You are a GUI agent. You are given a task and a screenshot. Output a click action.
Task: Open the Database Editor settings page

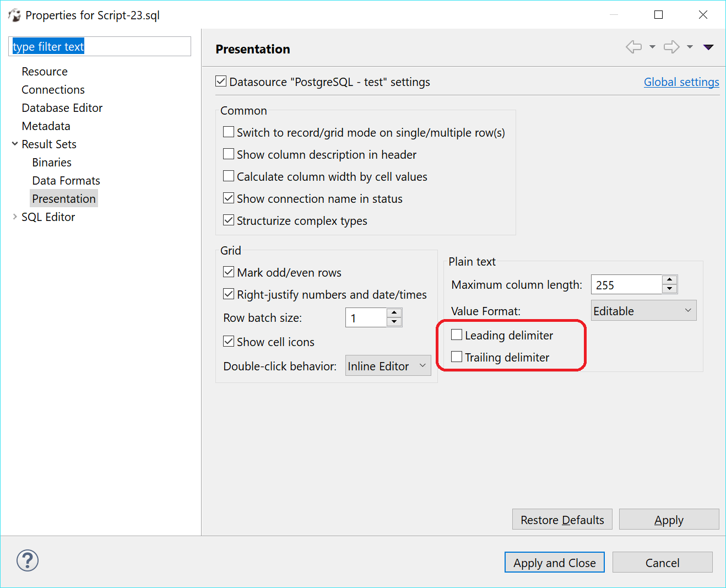(x=62, y=107)
